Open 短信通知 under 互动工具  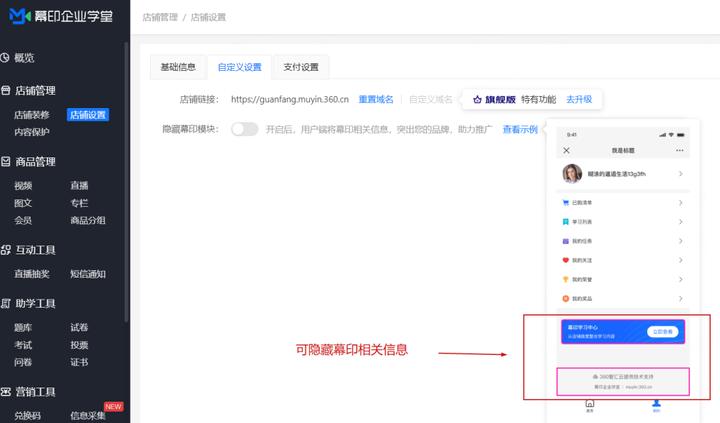(x=88, y=274)
